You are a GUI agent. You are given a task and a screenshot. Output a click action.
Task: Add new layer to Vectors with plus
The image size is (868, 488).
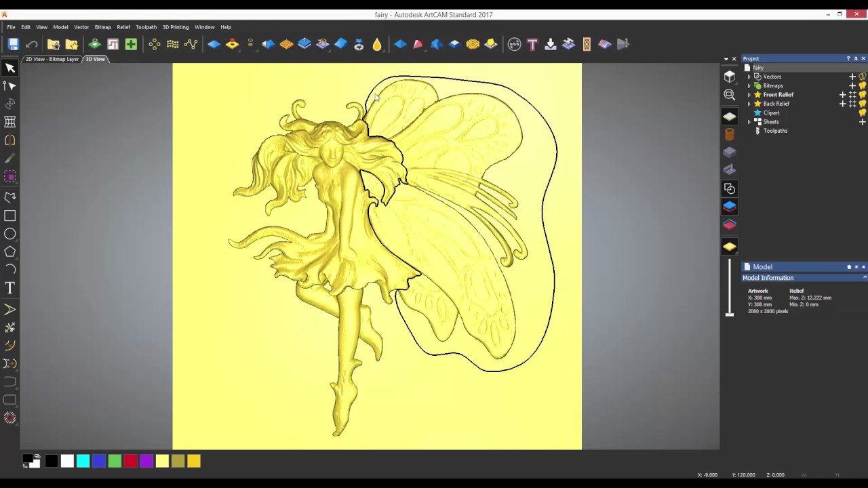coord(852,77)
